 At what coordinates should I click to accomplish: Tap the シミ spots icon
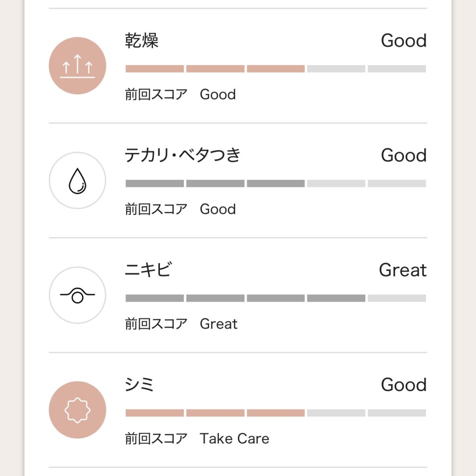point(77,410)
